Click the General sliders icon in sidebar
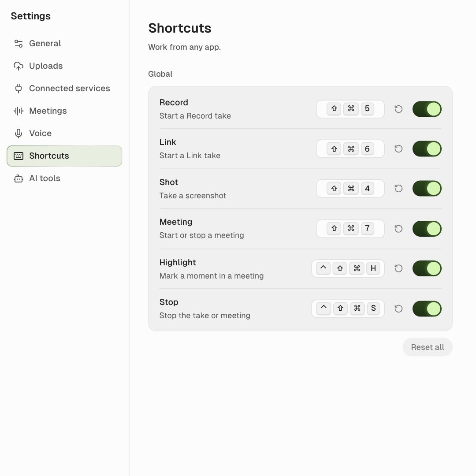 [19, 43]
